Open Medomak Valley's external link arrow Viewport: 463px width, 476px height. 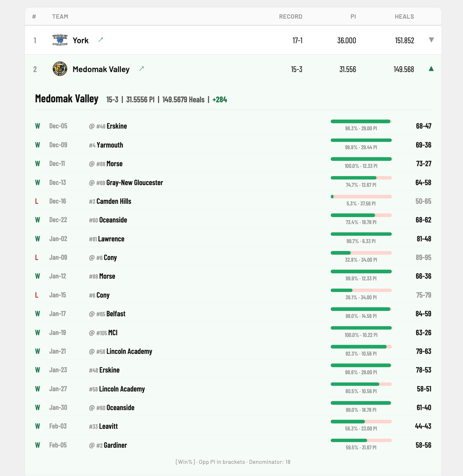[x=142, y=69]
